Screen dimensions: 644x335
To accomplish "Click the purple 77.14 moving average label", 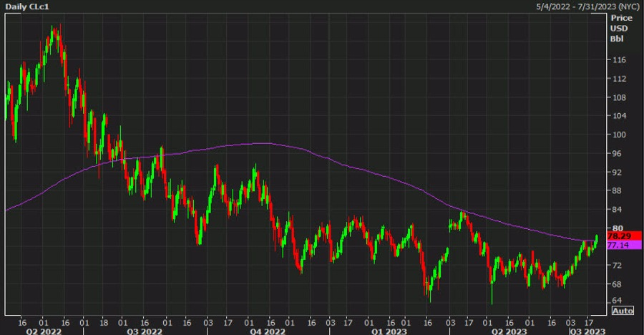I will coord(617,245).
